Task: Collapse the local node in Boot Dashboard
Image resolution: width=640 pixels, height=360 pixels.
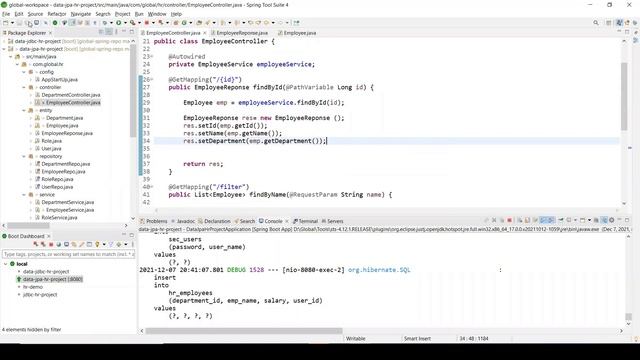Action: [6, 264]
